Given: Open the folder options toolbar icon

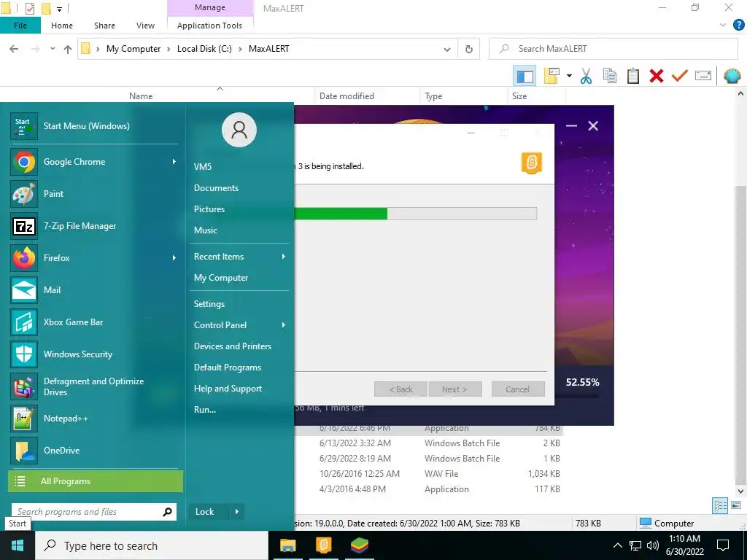Looking at the screenshot, I should tap(551, 76).
